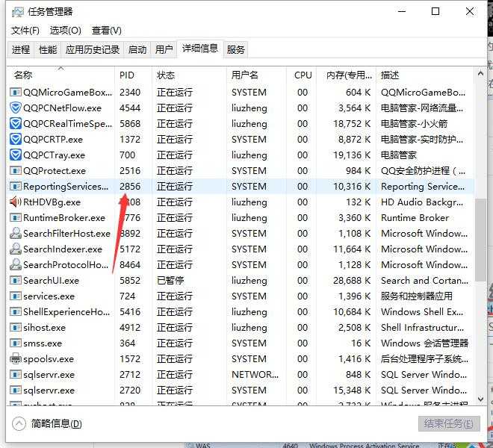493x448 pixels.
Task: Sort by the 状态 column header
Action: (189, 75)
